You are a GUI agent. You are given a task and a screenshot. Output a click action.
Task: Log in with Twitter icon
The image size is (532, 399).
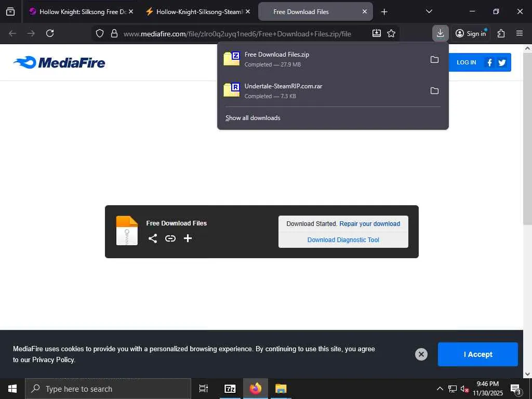(502, 62)
